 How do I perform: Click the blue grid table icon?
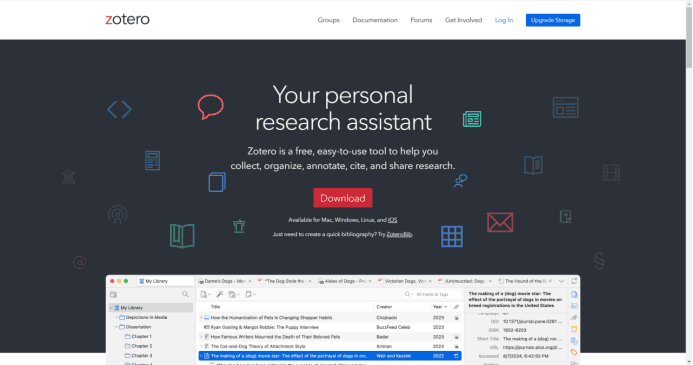452,236
